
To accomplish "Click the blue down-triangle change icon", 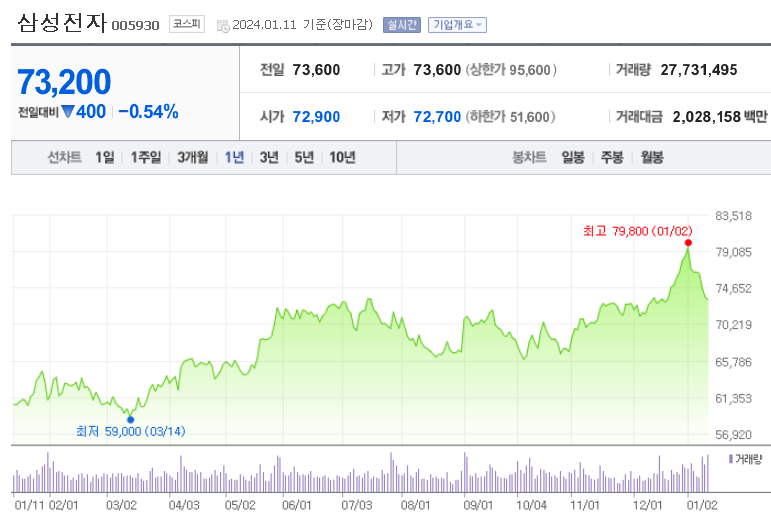I will pyautogui.click(x=68, y=112).
